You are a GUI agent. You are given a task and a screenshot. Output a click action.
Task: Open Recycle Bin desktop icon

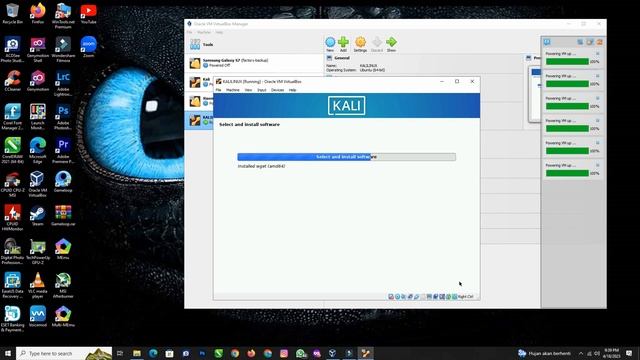(x=12, y=13)
